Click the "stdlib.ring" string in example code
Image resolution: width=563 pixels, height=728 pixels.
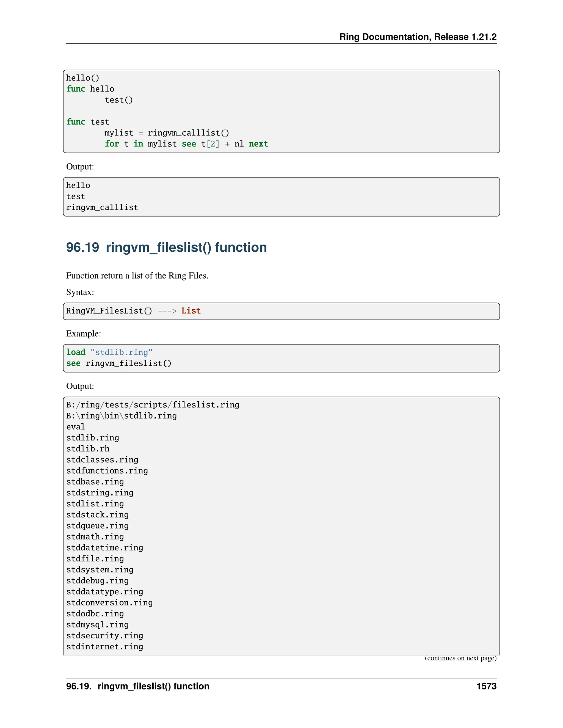(122, 352)
